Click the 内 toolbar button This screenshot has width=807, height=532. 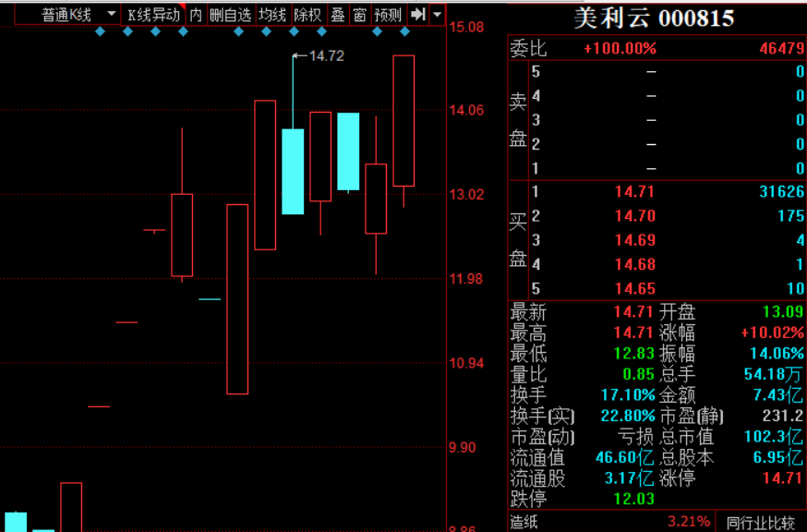[x=196, y=15]
